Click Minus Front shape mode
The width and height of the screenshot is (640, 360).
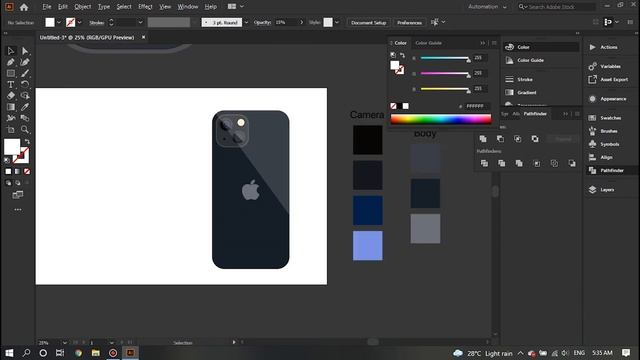(x=500, y=139)
